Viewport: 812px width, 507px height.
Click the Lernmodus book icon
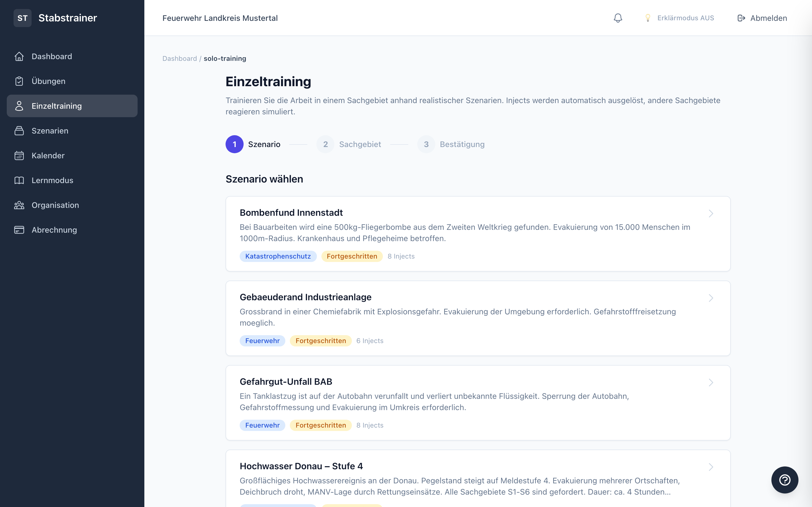(19, 180)
